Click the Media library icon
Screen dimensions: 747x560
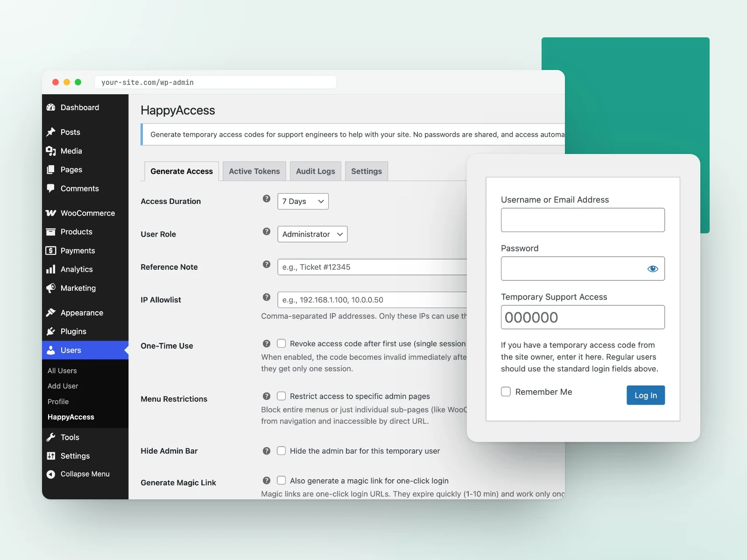pos(51,151)
